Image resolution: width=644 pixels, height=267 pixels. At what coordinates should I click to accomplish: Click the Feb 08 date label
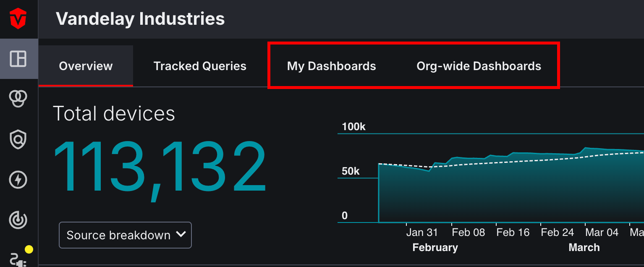(x=468, y=232)
